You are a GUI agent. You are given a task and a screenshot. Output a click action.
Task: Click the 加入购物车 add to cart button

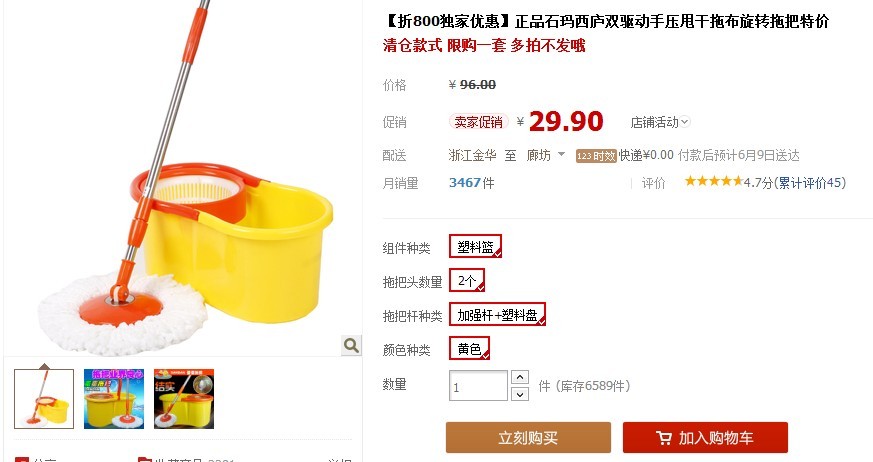(x=705, y=438)
